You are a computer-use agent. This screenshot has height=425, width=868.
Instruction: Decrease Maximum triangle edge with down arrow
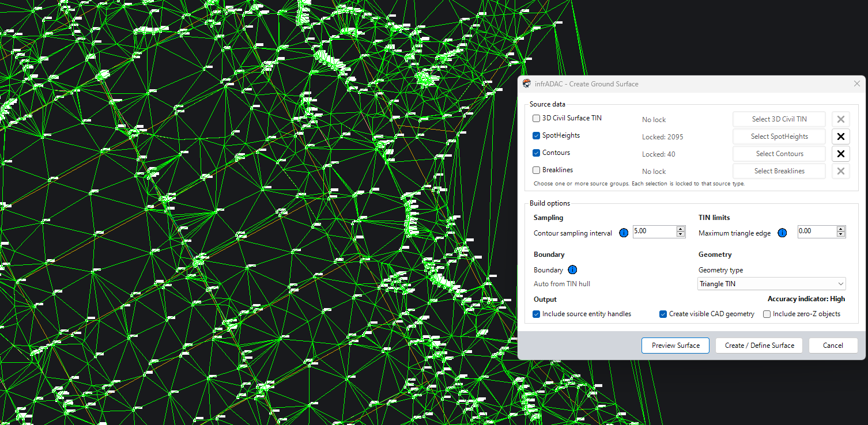[841, 234]
